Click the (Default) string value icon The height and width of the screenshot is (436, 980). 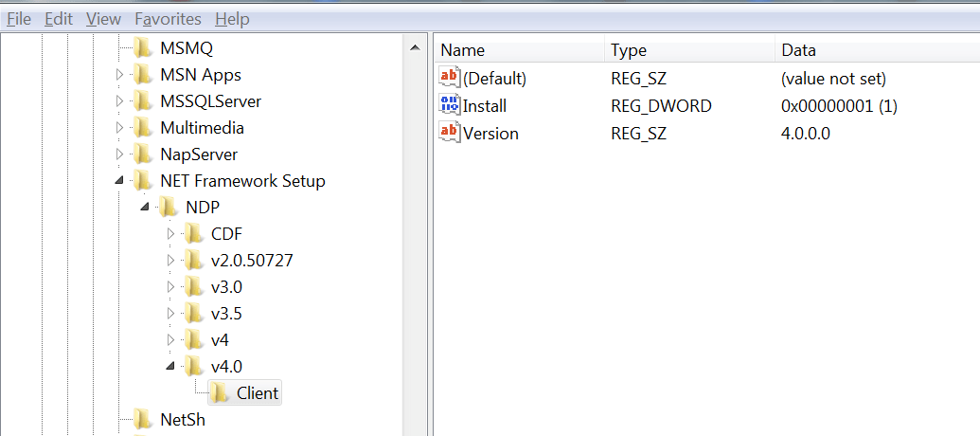pos(449,79)
